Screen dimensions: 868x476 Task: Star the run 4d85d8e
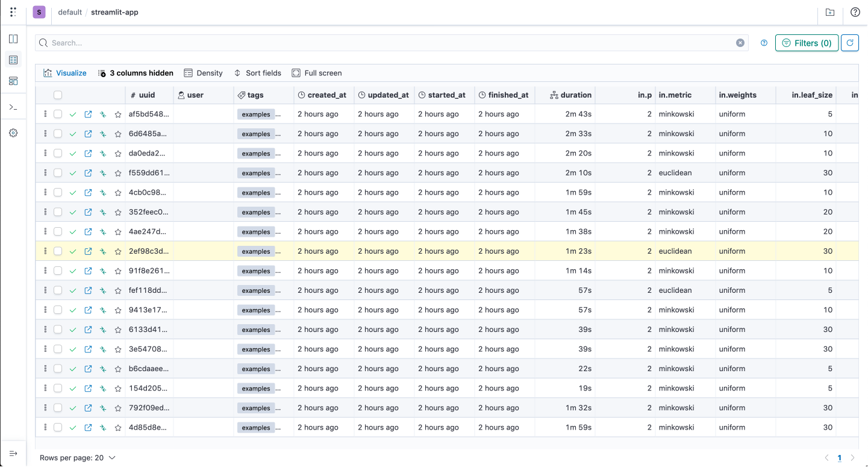click(x=118, y=427)
